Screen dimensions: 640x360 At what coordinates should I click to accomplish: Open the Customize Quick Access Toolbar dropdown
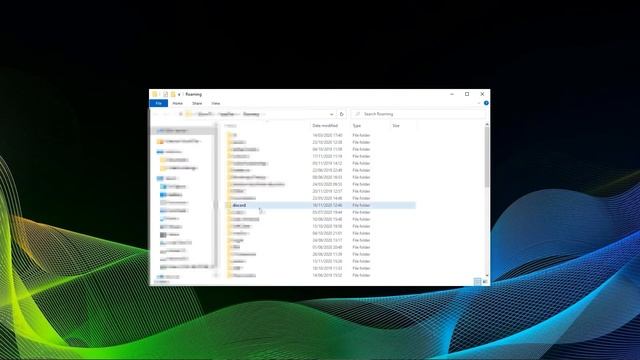click(179, 94)
